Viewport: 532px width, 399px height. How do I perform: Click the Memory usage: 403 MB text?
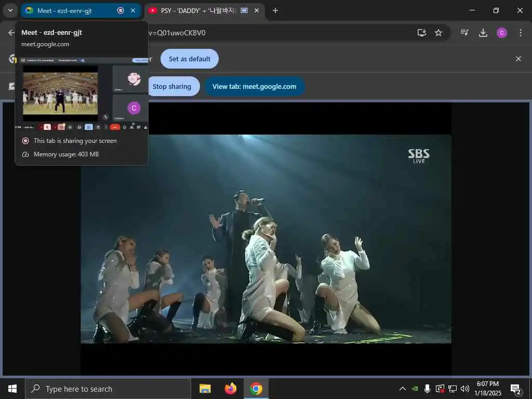(x=66, y=154)
